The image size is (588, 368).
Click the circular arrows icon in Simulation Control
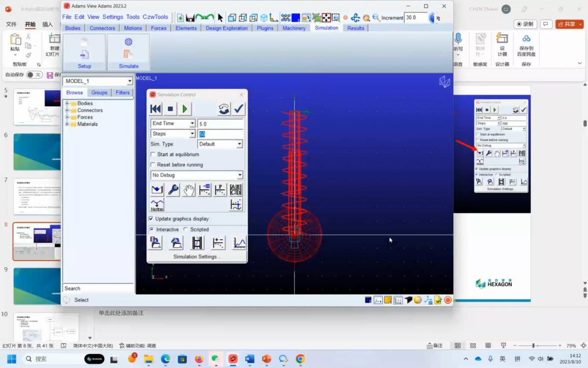[x=224, y=109]
